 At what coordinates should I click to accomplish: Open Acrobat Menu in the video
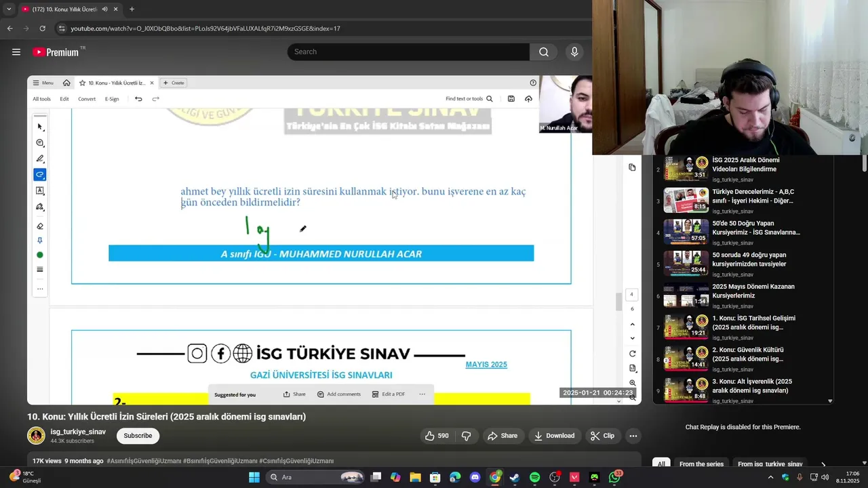(x=43, y=83)
